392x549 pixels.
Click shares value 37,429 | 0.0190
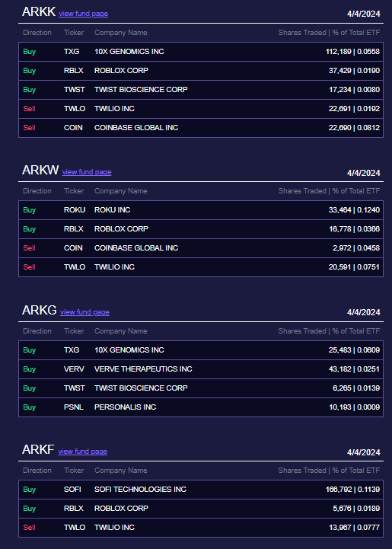(x=354, y=70)
